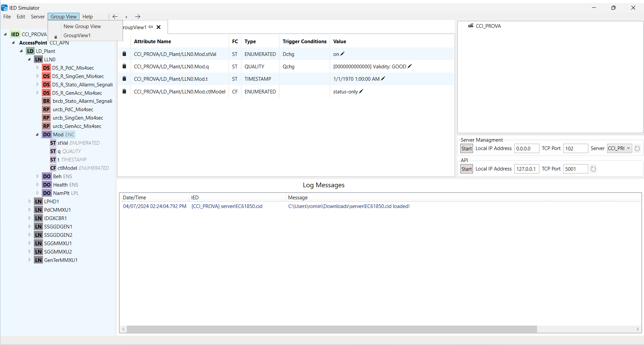Click the server TCP Port field 102
Screen dimensions: 644x345
[576, 148]
